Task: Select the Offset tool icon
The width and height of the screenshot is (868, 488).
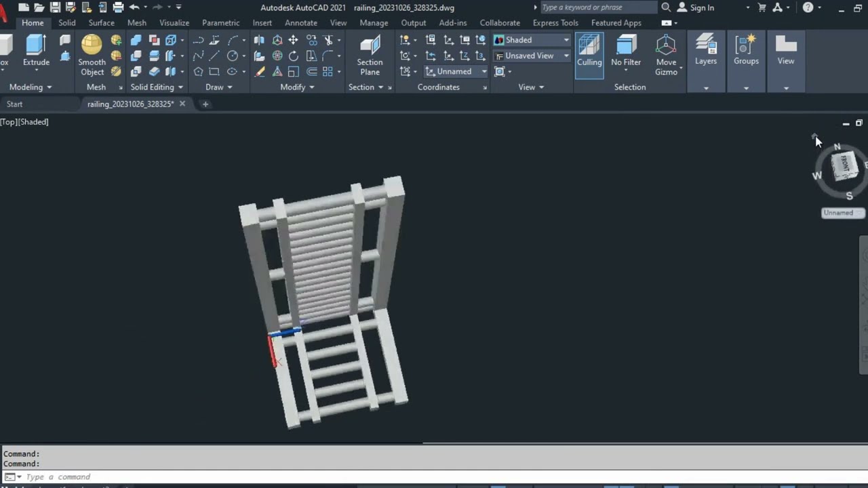Action: pyautogui.click(x=312, y=71)
